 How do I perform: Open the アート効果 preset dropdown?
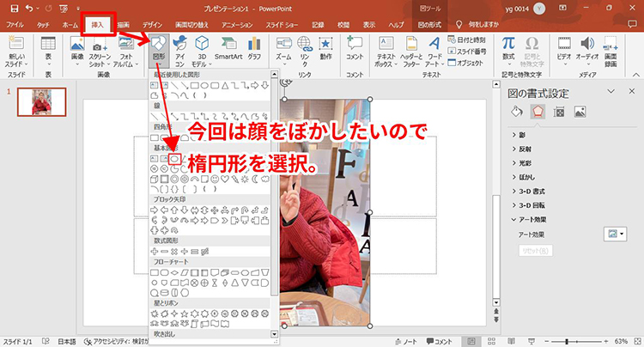[616, 234]
